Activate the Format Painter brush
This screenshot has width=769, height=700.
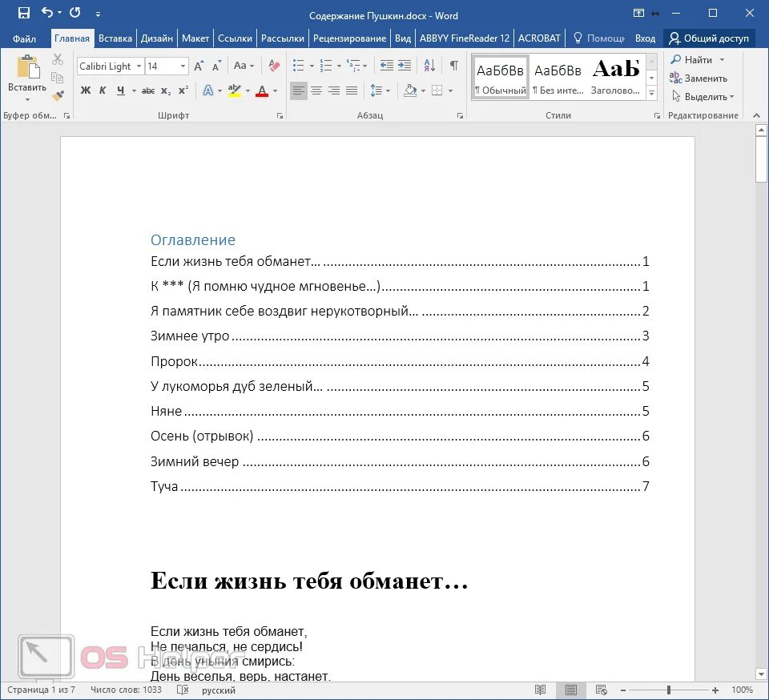(x=58, y=95)
